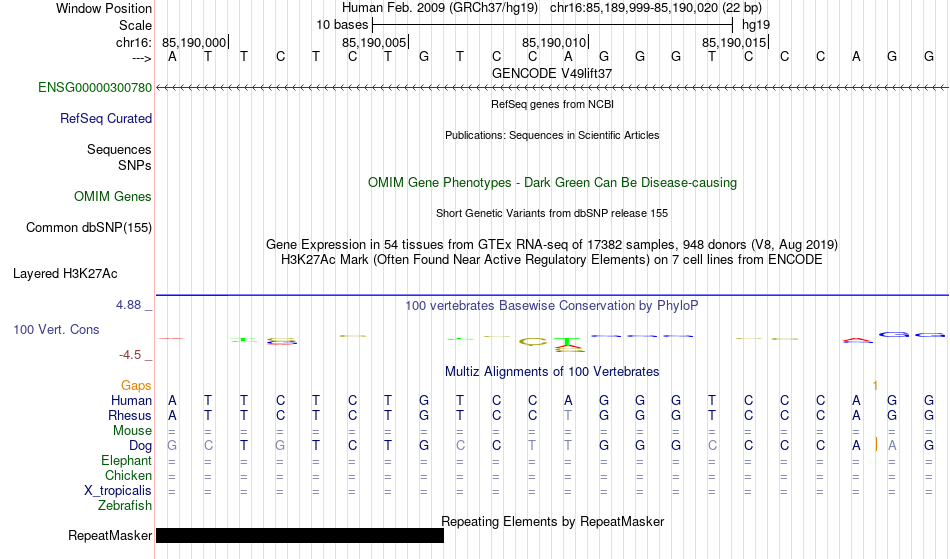Click the orange Gaps row label
Viewport: 950px width, 559px height.
point(136,386)
